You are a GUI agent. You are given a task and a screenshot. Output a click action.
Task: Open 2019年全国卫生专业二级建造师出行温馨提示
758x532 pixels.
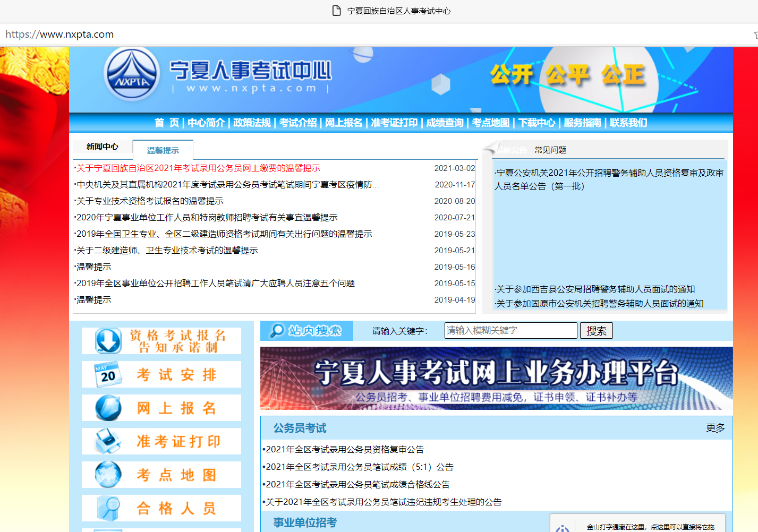click(x=224, y=234)
